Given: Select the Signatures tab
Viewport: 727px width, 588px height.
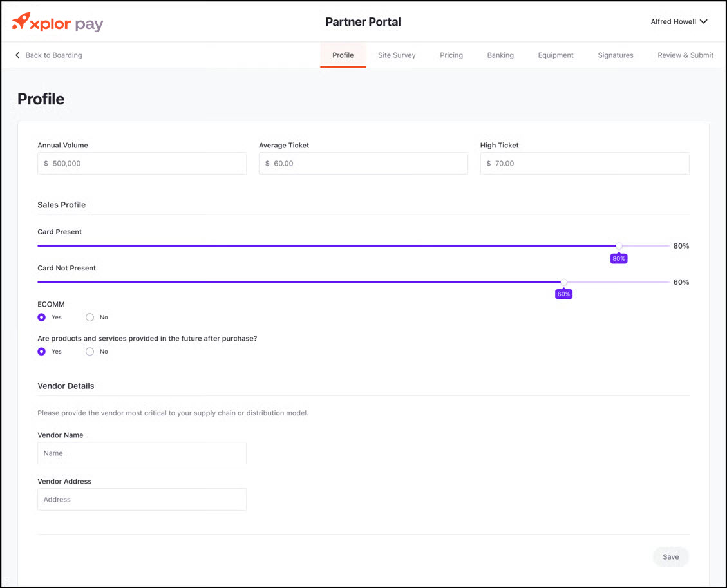Looking at the screenshot, I should 615,55.
